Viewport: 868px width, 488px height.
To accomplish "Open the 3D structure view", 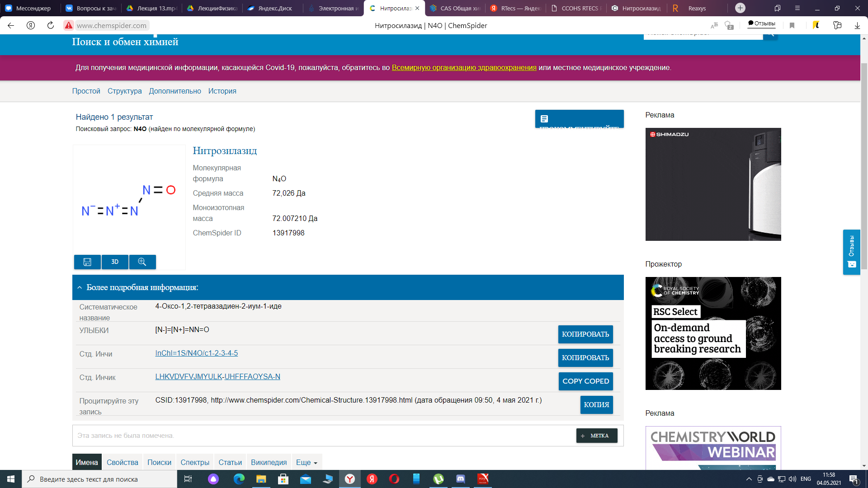I will 115,262.
